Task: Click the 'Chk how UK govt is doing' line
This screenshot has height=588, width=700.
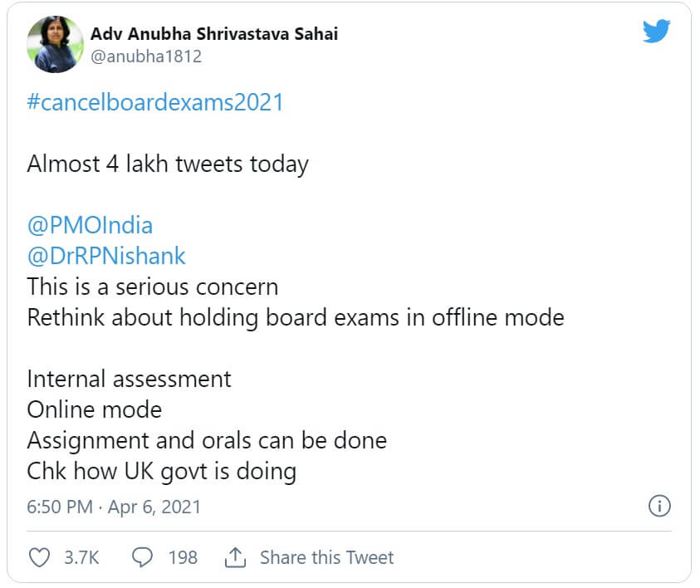Action: click(162, 471)
